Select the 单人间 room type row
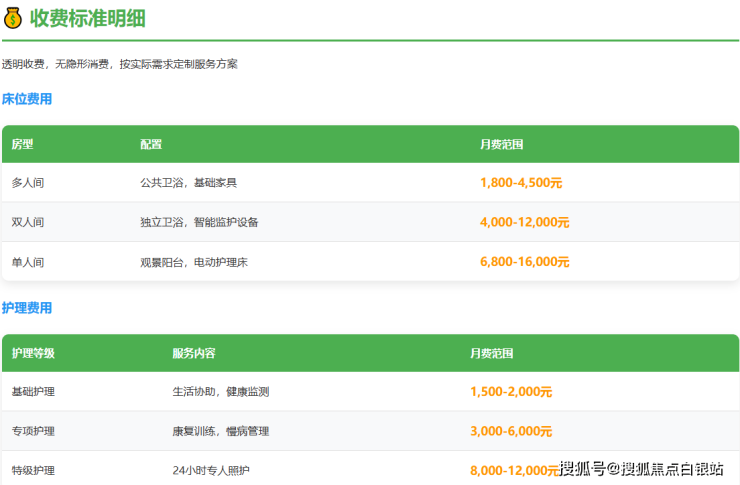Image resolution: width=740 pixels, height=485 pixels. [28, 262]
